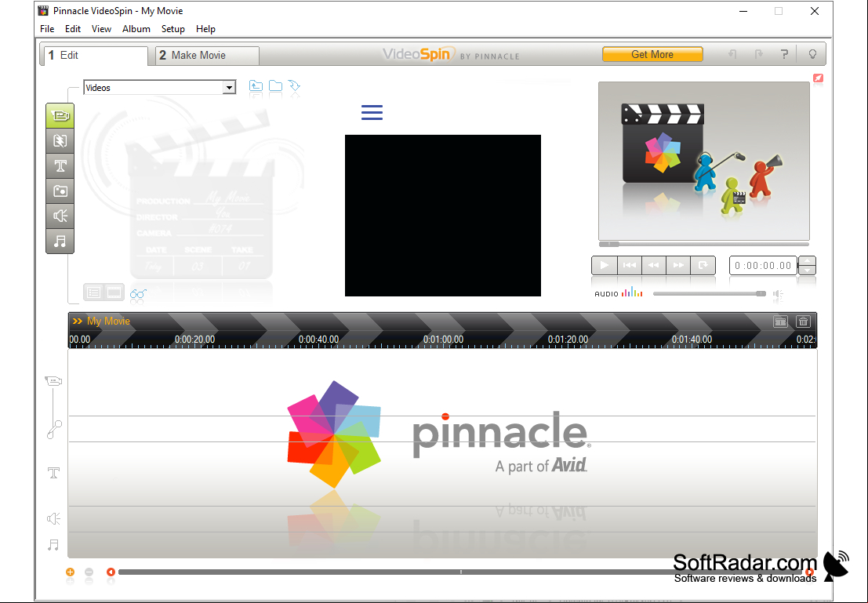Screen dimensions: 868x603
Task: Open the Sound Effects album section
Action: (60, 216)
